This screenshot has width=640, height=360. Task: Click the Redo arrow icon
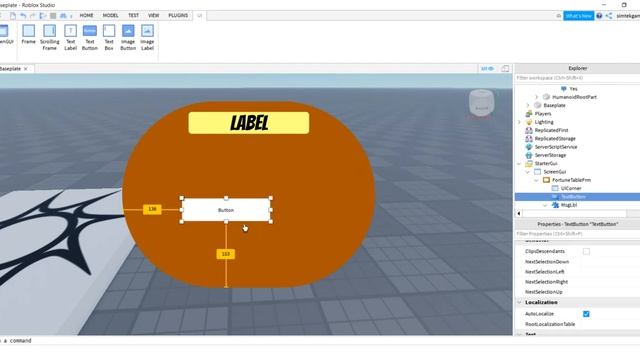33,16
